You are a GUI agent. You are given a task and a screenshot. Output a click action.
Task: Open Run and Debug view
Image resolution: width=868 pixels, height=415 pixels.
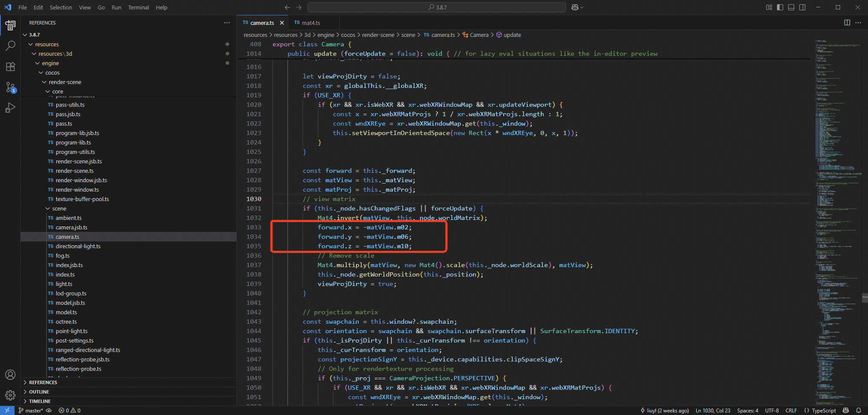coord(10,108)
